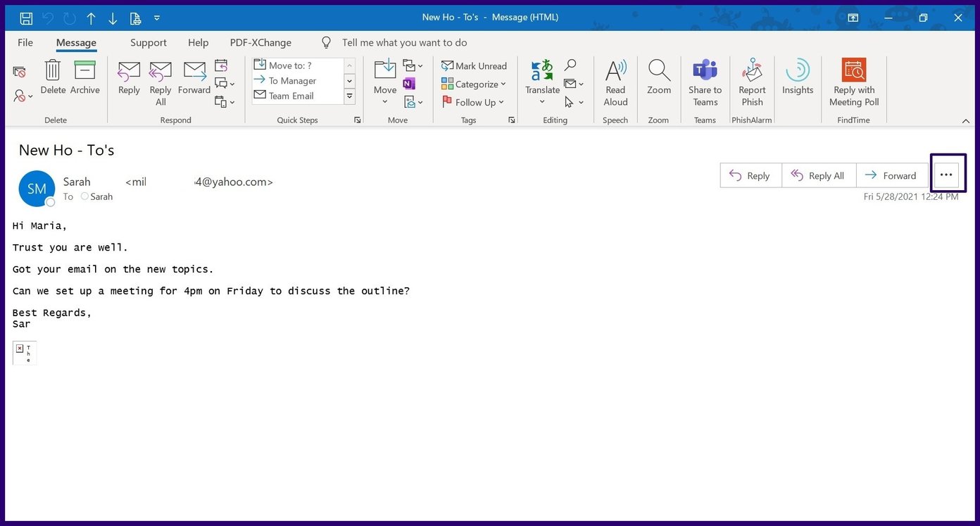980x526 pixels.
Task: Open the More respond actions dropdown
Action: coord(225,102)
